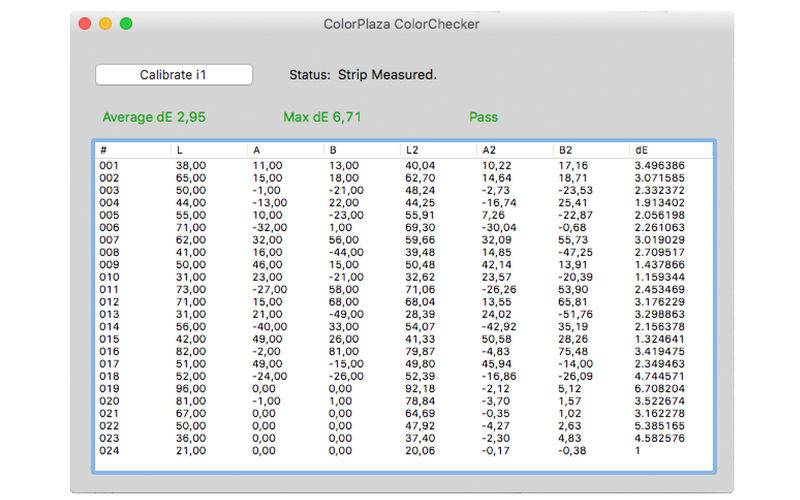Maximize window with green button
Viewport: 800px width, 500px height.
point(126,23)
